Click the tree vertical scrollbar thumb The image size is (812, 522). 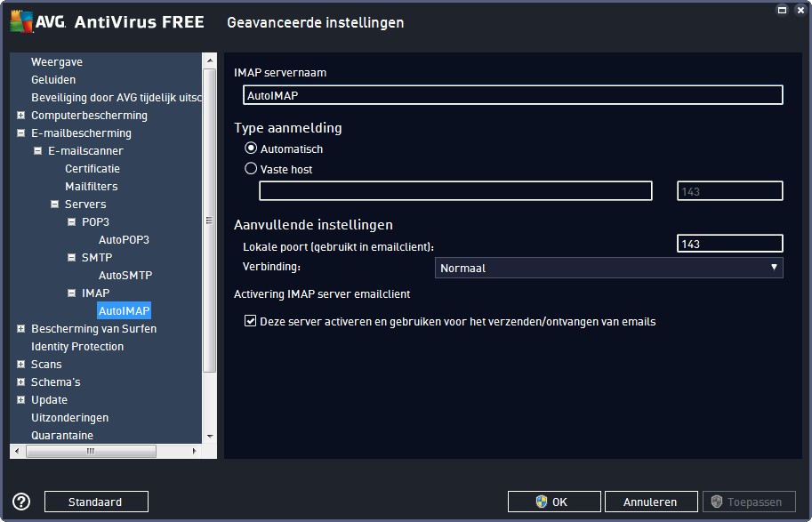coord(209,221)
